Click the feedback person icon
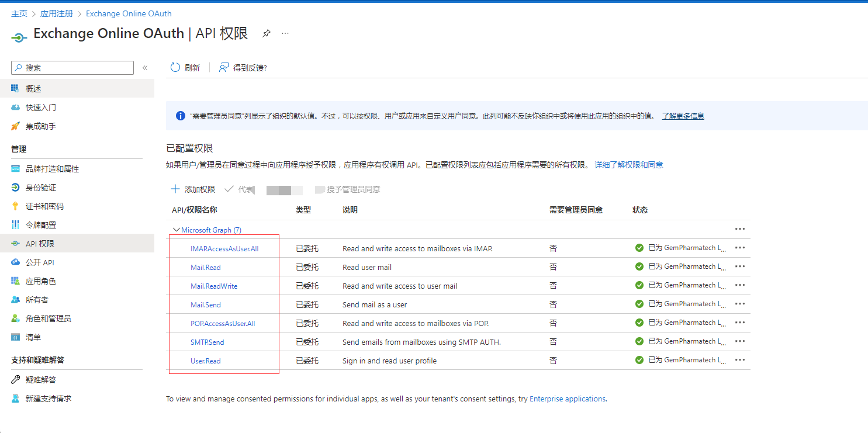This screenshot has width=868, height=433. (224, 68)
